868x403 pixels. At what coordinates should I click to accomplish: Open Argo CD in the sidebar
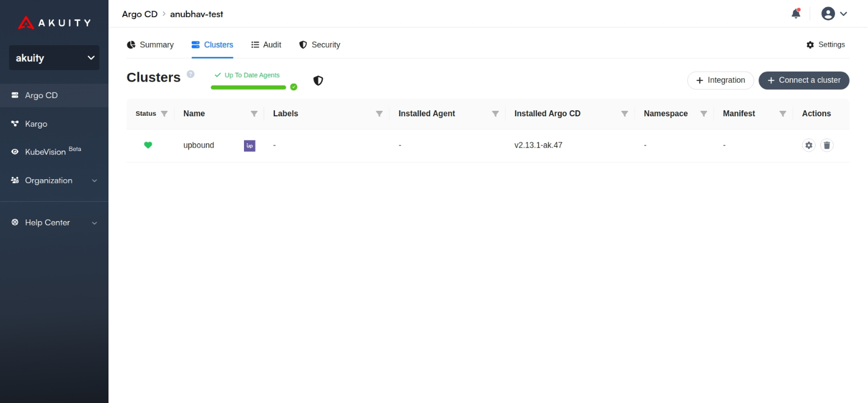tap(54, 95)
